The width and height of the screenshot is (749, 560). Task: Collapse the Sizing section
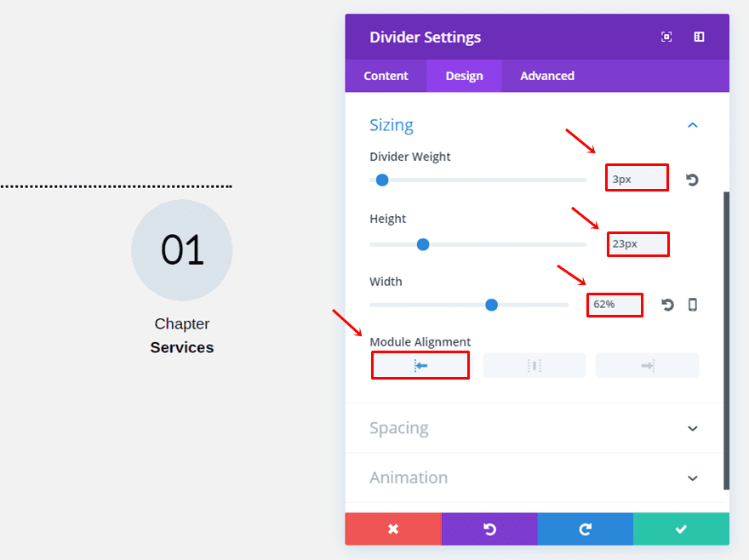pyautogui.click(x=693, y=125)
